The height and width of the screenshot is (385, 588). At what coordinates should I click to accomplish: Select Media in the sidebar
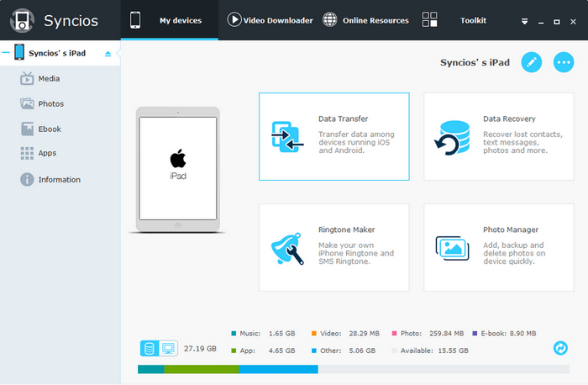pos(49,78)
